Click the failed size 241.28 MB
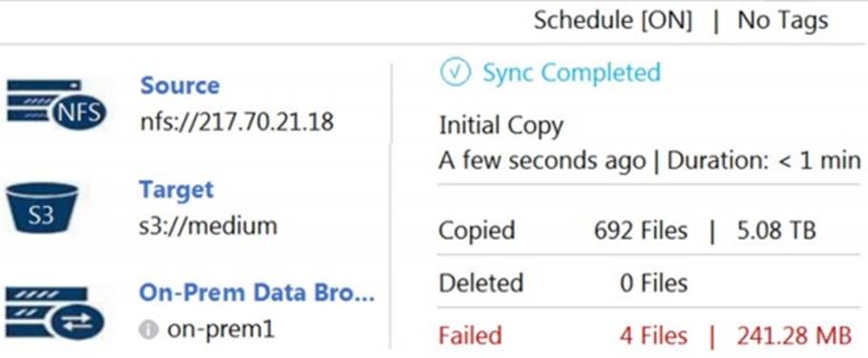The image size is (868, 358). click(x=794, y=336)
